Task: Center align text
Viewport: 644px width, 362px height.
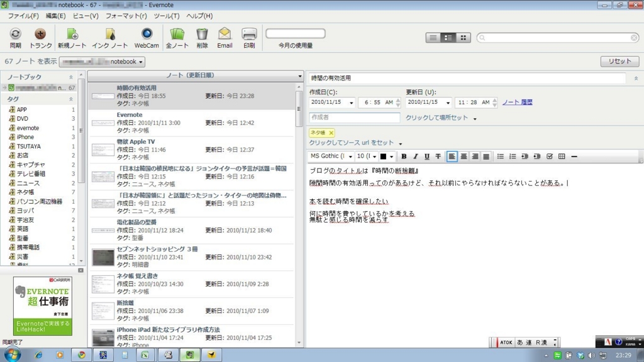Action: [x=464, y=156]
